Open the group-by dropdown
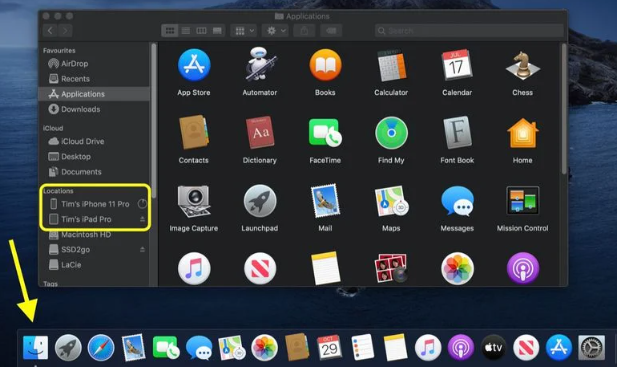This screenshot has width=617, height=367. (244, 31)
